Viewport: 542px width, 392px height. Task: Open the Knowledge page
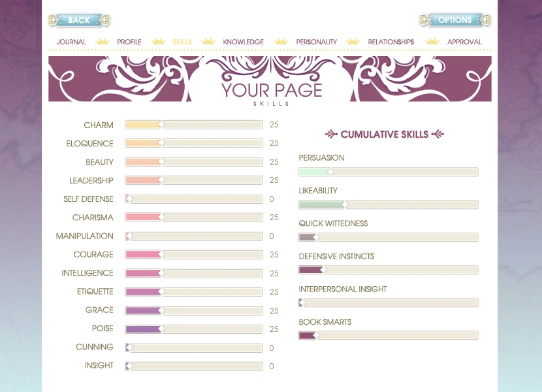click(x=244, y=42)
